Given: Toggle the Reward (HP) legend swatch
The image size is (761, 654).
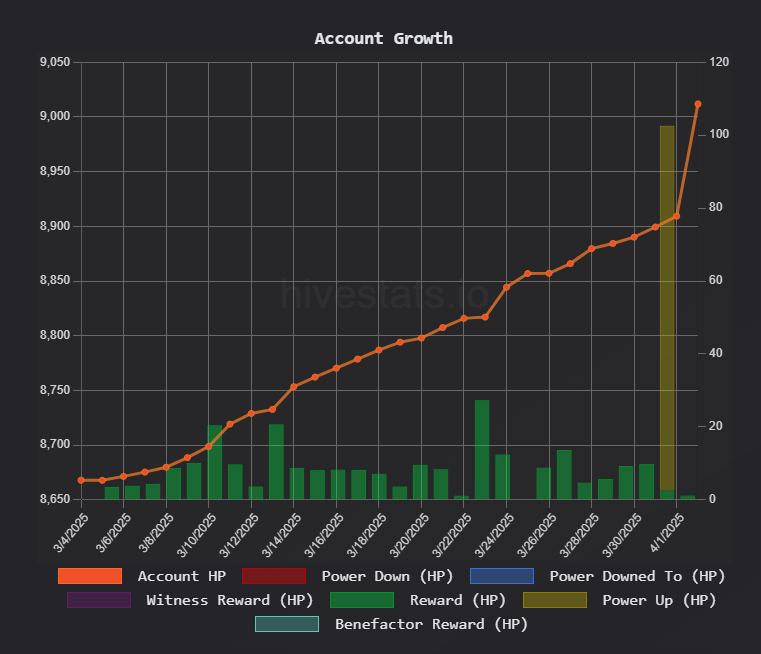Looking at the screenshot, I should click(362, 600).
